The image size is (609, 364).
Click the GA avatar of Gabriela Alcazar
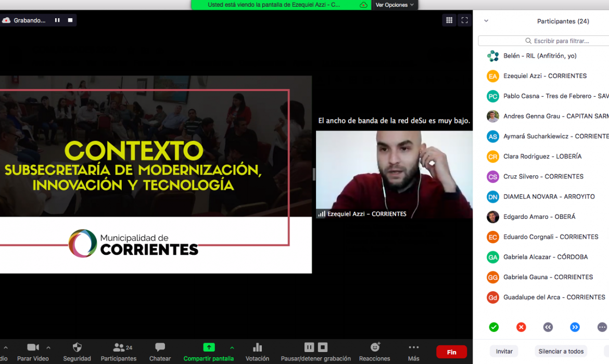point(493,257)
